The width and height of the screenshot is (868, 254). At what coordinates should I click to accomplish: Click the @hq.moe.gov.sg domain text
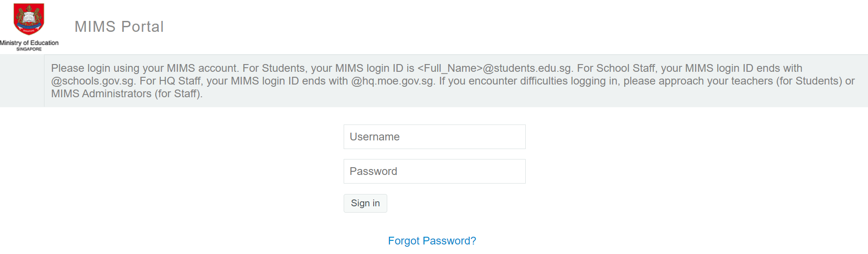[x=392, y=81]
